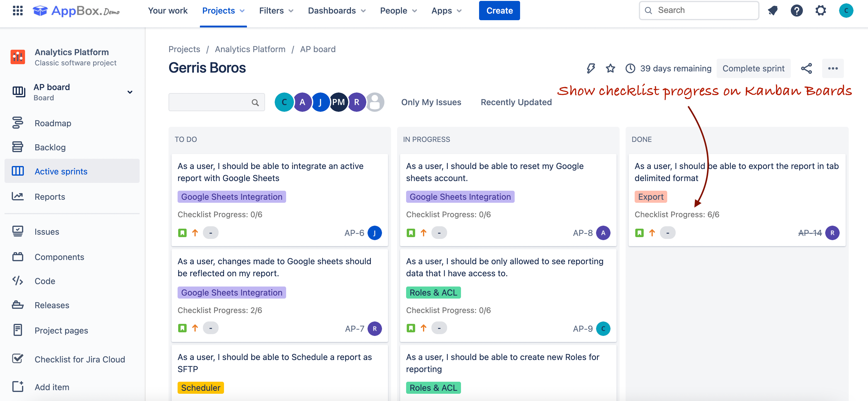Focus the board issue filter field
The image size is (868, 401).
[216, 102]
